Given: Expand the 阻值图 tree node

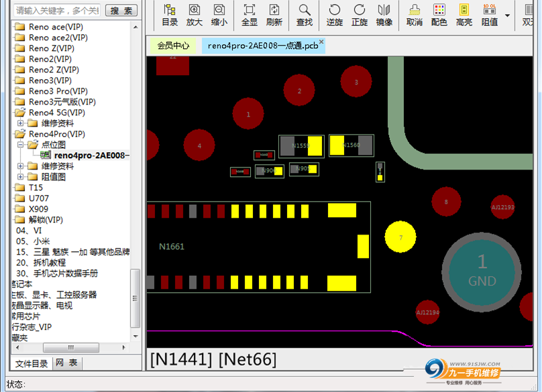Looking at the screenshot, I should (20, 176).
